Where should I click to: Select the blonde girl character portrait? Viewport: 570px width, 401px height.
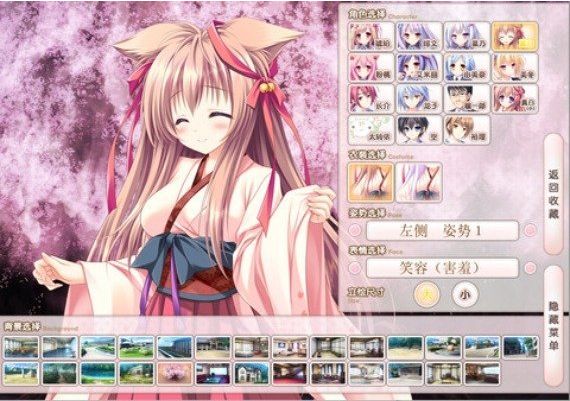tap(515, 67)
